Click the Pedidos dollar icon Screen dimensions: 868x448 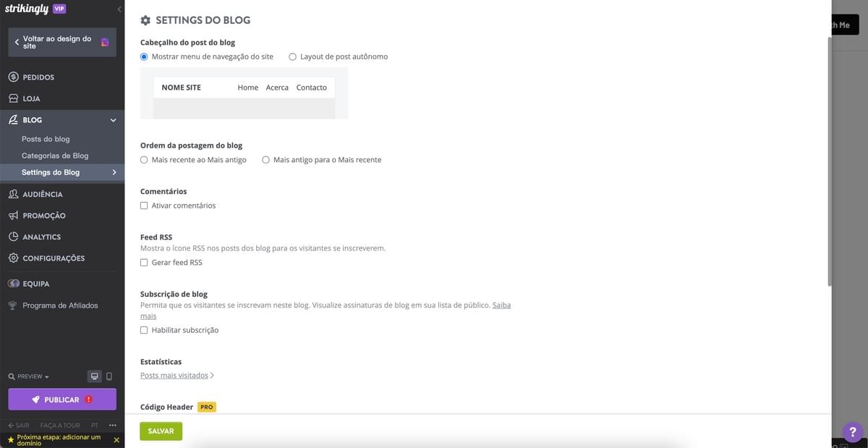[13, 77]
